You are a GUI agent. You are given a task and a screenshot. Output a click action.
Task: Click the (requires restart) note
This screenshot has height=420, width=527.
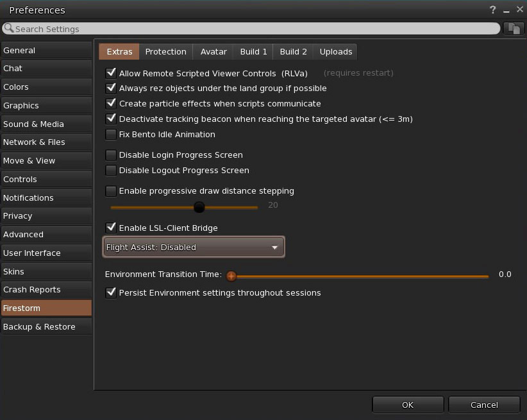358,73
